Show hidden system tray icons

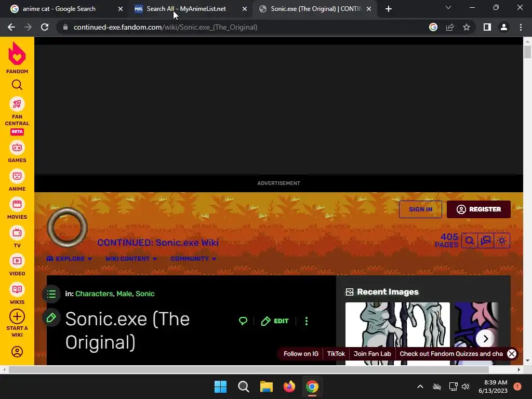420,387
